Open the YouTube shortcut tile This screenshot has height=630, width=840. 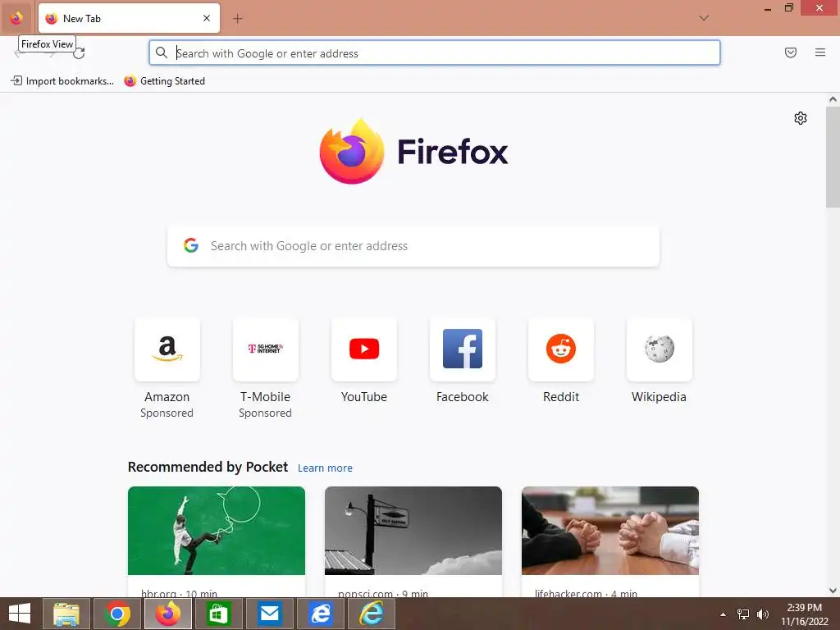coord(364,349)
